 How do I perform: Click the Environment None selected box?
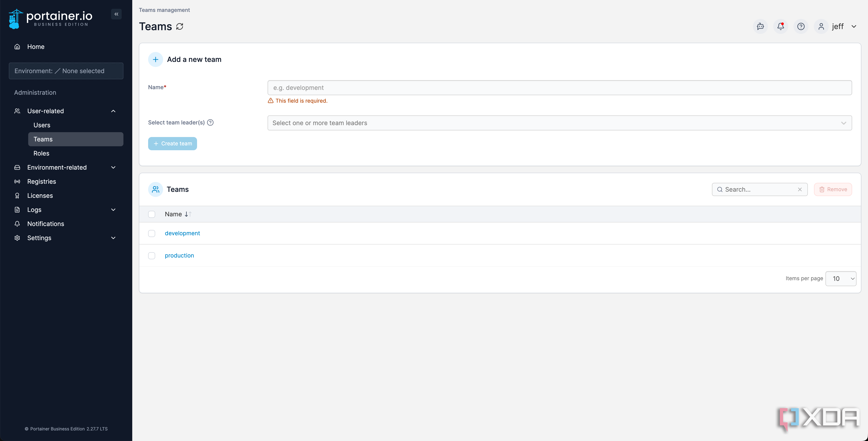click(66, 71)
